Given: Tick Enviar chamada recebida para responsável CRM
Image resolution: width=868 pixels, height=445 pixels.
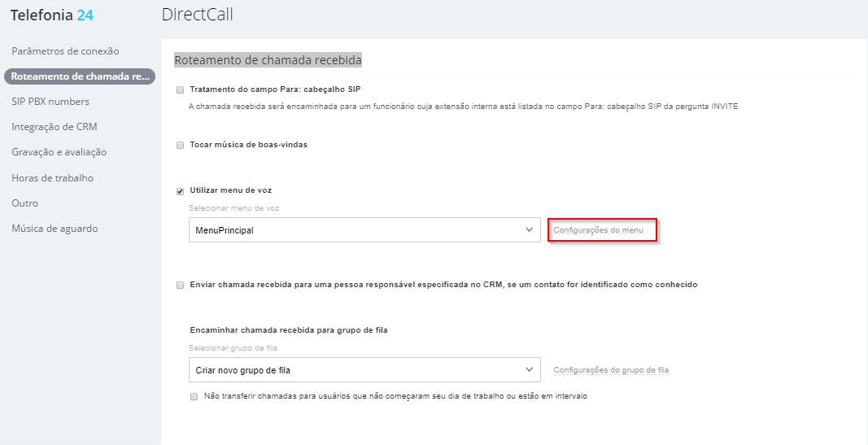Looking at the screenshot, I should 180,285.
